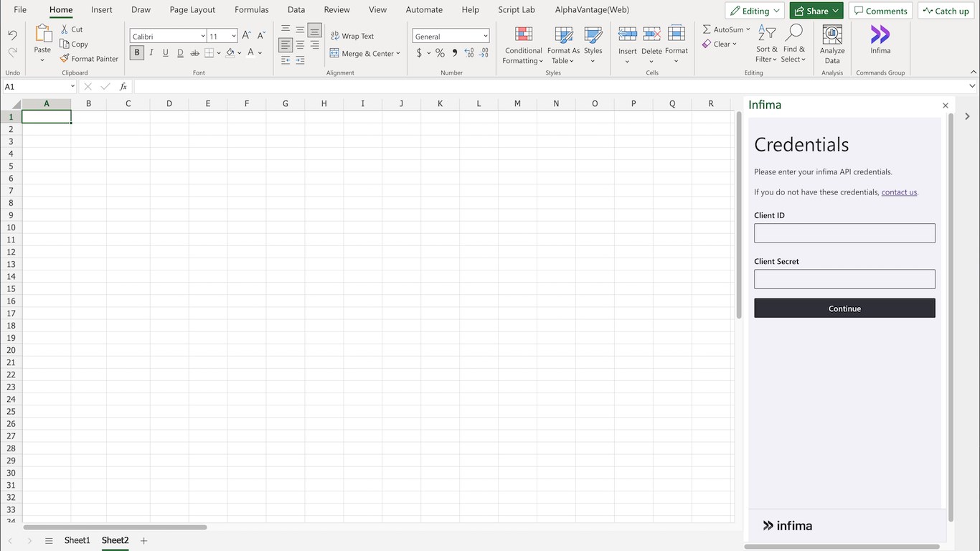Close the Infima task pane
This screenshot has width=980, height=551.
(946, 105)
